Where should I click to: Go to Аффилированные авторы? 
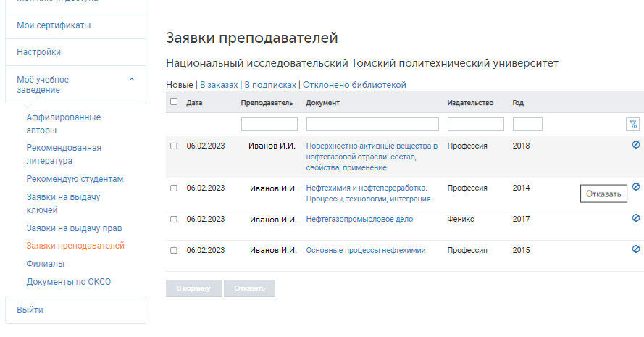63,124
